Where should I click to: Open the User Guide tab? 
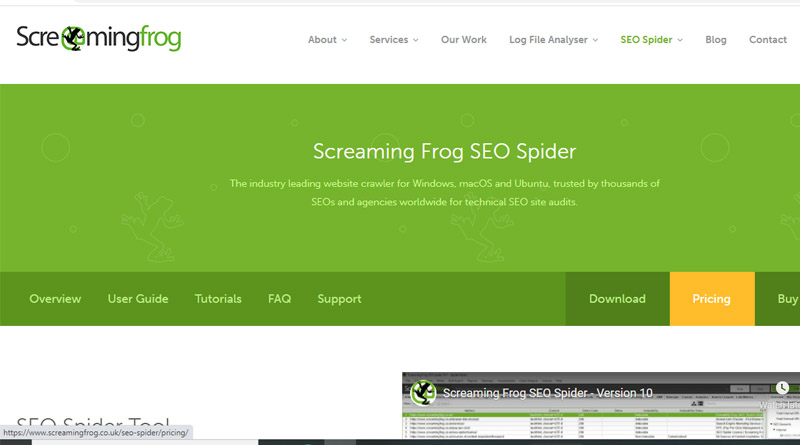tap(138, 299)
